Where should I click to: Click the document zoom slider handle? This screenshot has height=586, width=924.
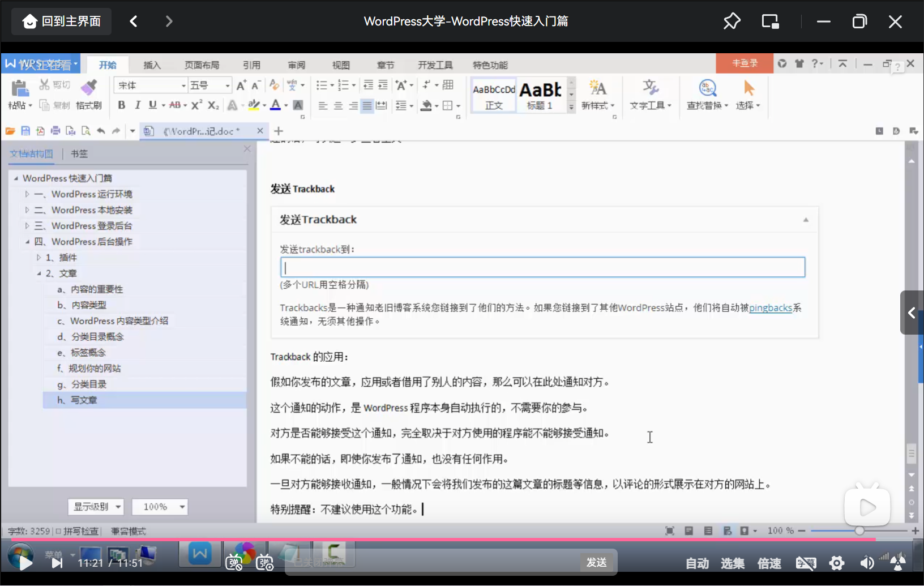pos(859,531)
